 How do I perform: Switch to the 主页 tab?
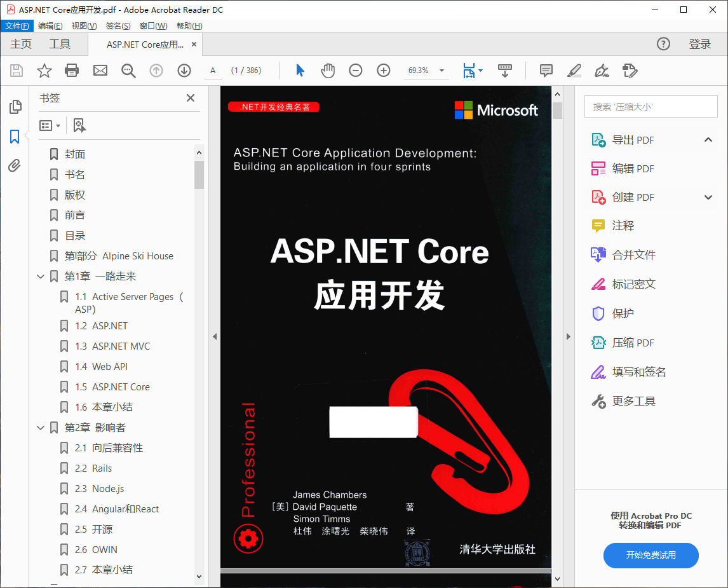pos(21,44)
